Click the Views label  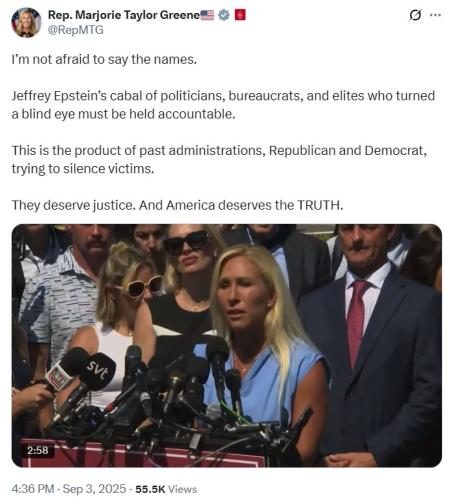[182, 489]
